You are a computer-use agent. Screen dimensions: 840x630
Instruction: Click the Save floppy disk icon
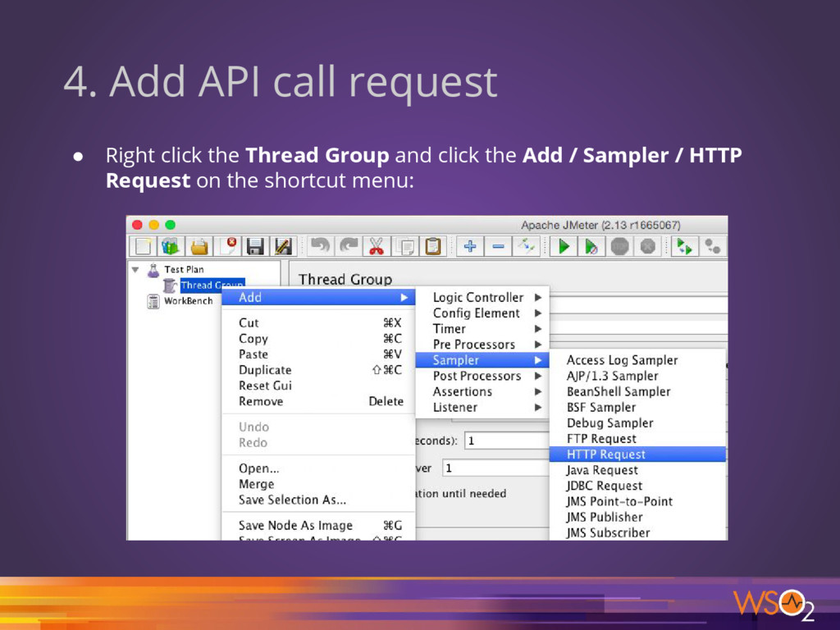click(x=255, y=246)
